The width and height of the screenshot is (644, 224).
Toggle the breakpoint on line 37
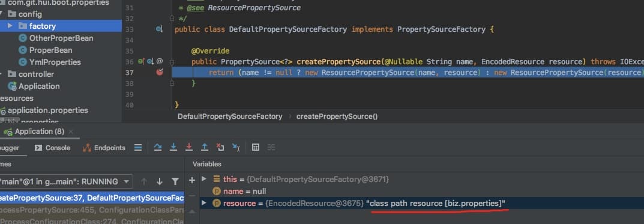(x=160, y=72)
